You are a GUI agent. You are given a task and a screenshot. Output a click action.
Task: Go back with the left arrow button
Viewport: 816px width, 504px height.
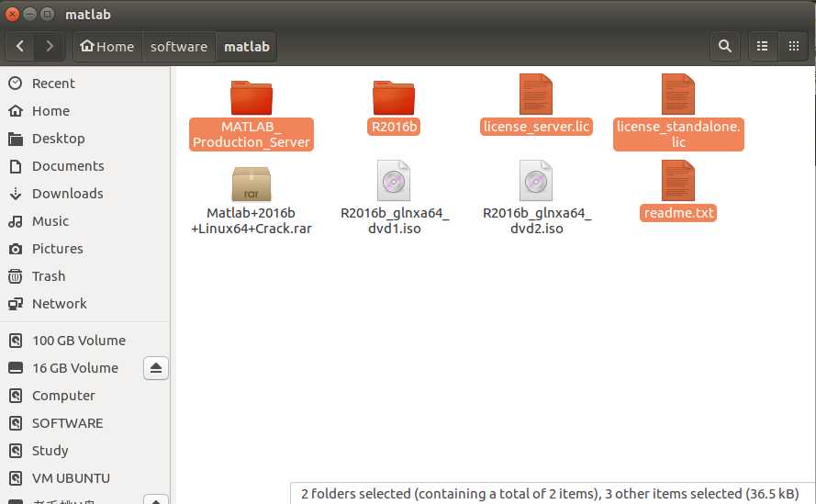20,46
